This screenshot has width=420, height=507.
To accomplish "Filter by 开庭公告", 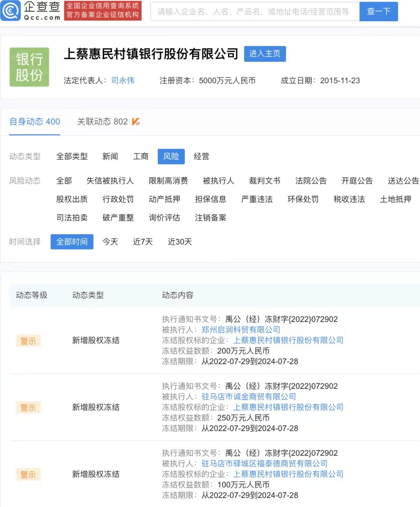I will (357, 181).
